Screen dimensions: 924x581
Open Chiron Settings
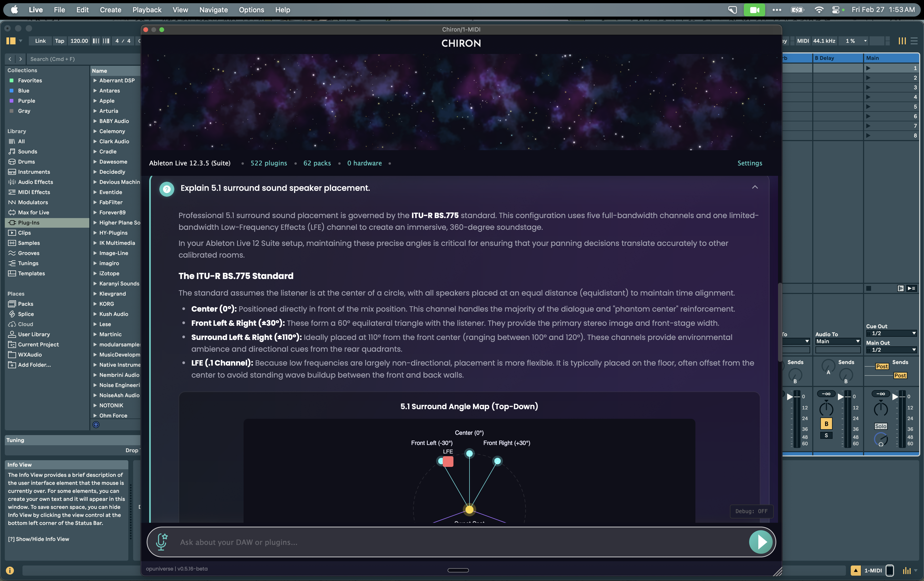(749, 163)
